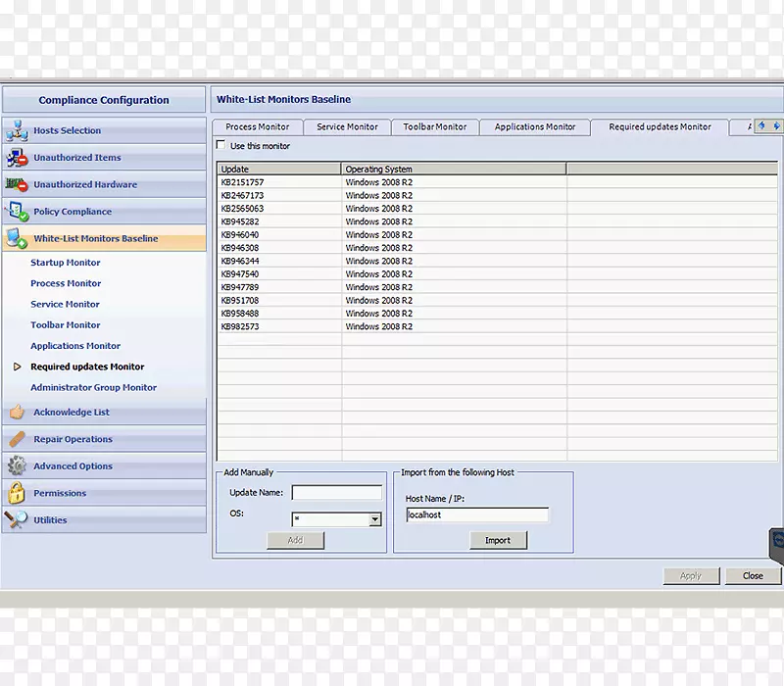The height and width of the screenshot is (686, 784).
Task: Open the OS dropdown in Add Manually
Action: [x=374, y=520]
